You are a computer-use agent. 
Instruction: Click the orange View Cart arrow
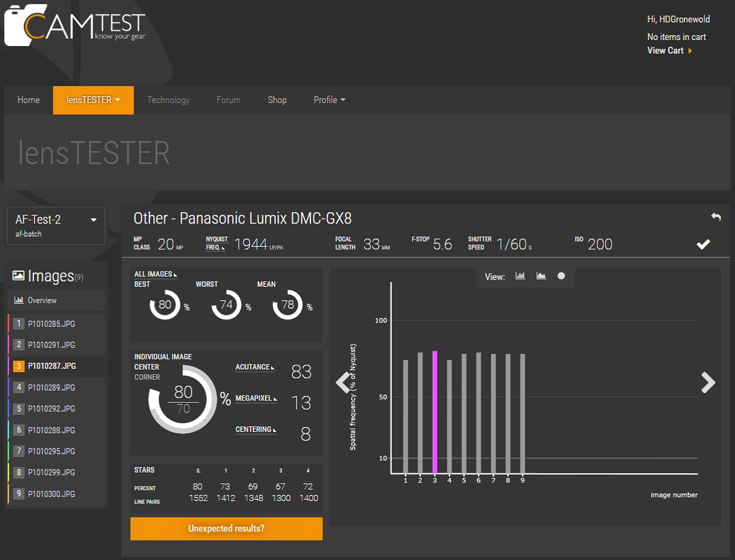(690, 51)
